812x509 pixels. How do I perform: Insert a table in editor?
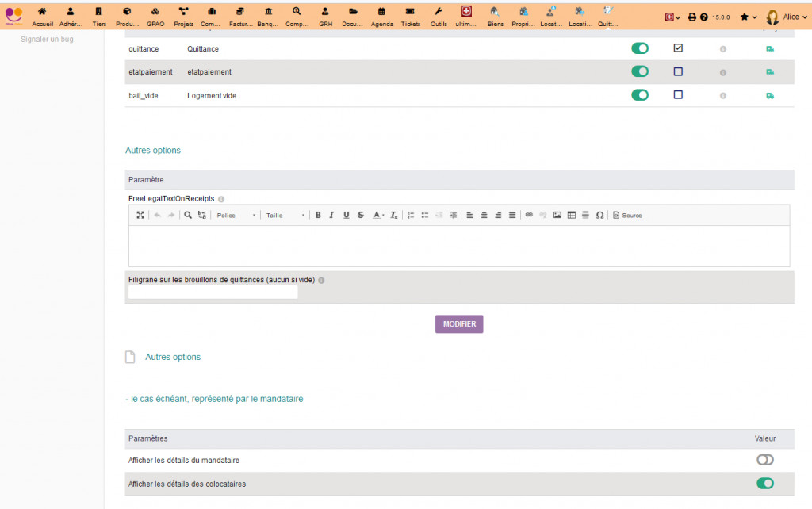point(571,215)
